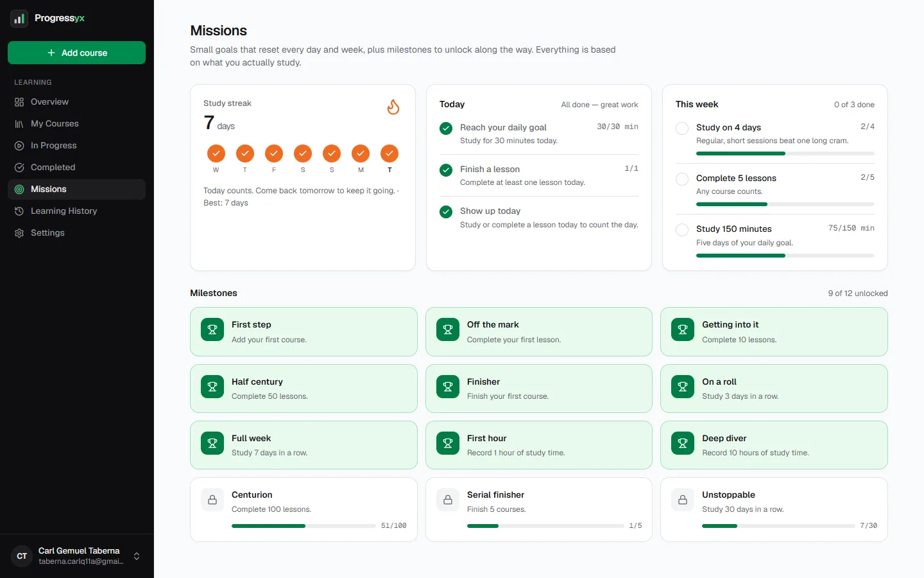
Task: Toggle the circle for Study on 4 days
Action: point(682,128)
